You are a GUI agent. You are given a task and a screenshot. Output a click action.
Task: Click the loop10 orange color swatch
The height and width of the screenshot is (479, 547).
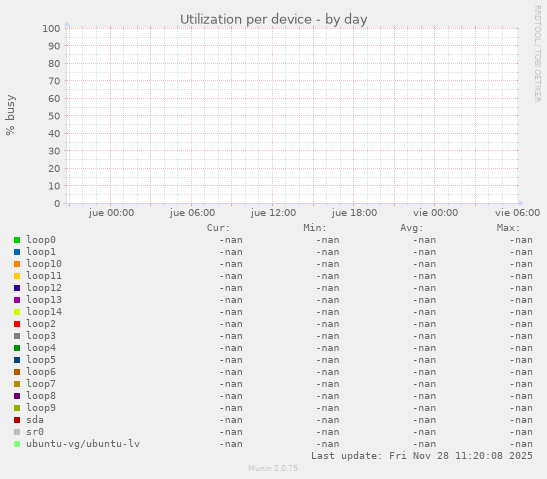tap(17, 264)
